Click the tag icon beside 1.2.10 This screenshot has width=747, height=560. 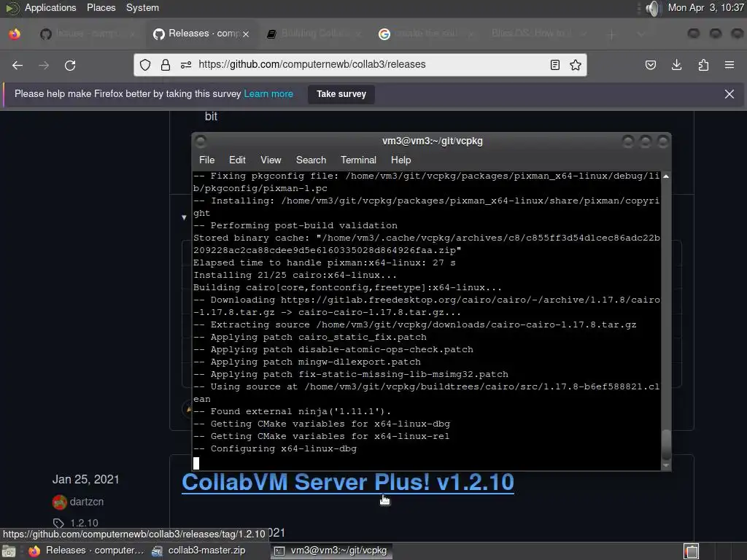tap(58, 523)
